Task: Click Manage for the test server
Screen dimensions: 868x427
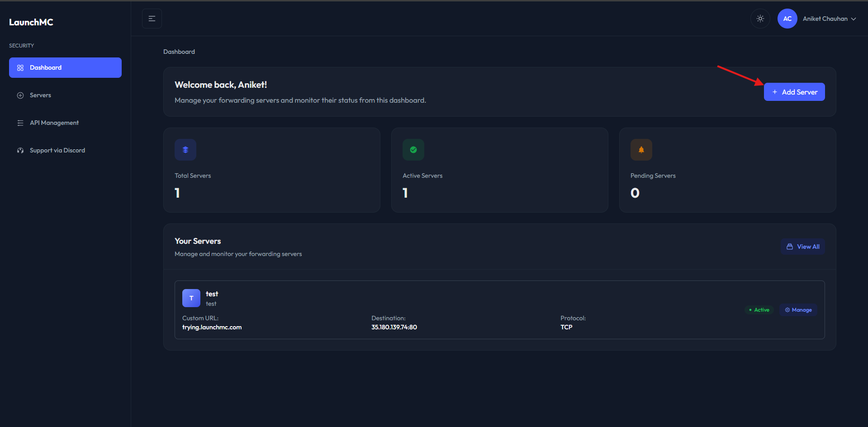Action: click(x=798, y=310)
